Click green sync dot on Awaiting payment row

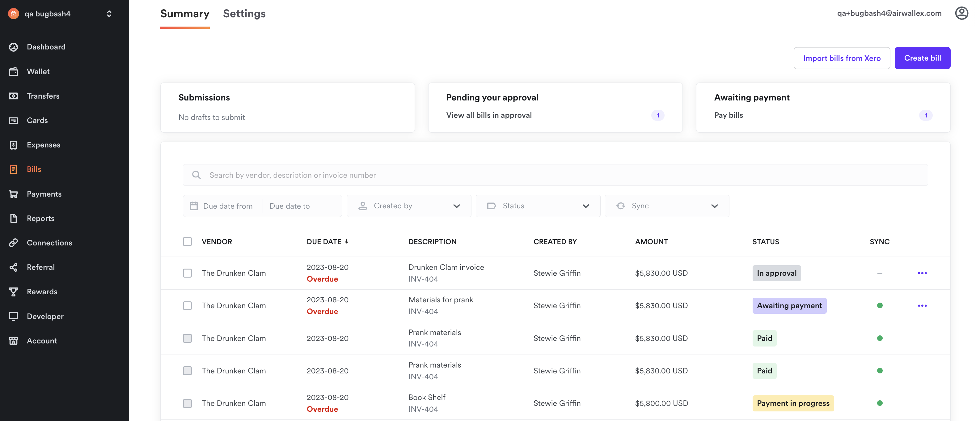[x=879, y=305]
